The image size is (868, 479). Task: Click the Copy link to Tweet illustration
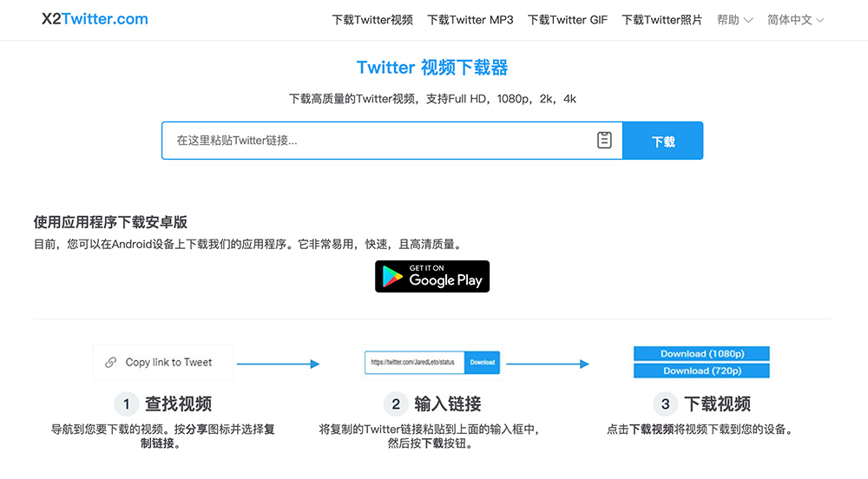163,363
